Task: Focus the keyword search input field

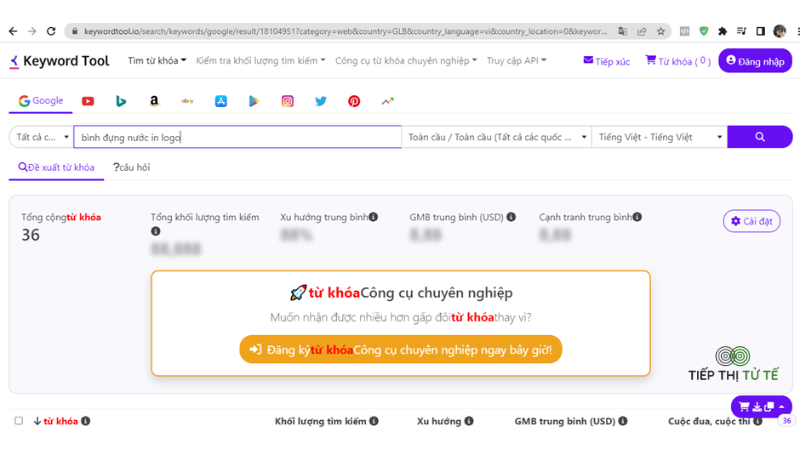Action: (238, 137)
